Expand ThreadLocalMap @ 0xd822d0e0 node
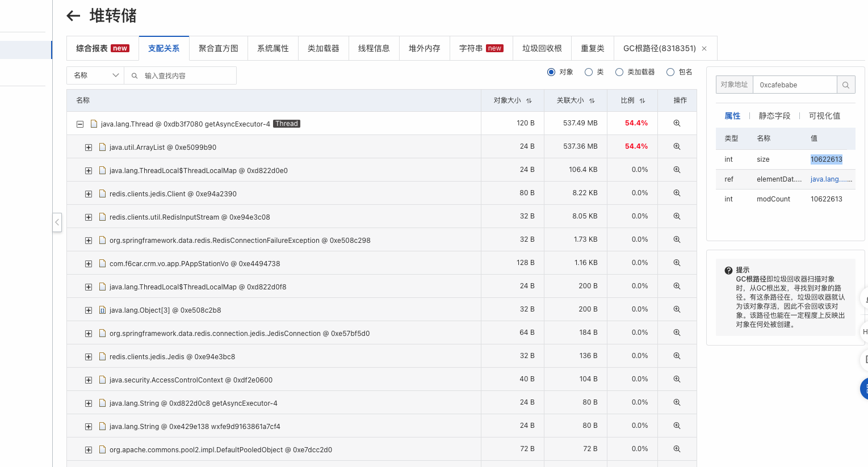Screen dimensions: 868x467 click(x=89, y=170)
